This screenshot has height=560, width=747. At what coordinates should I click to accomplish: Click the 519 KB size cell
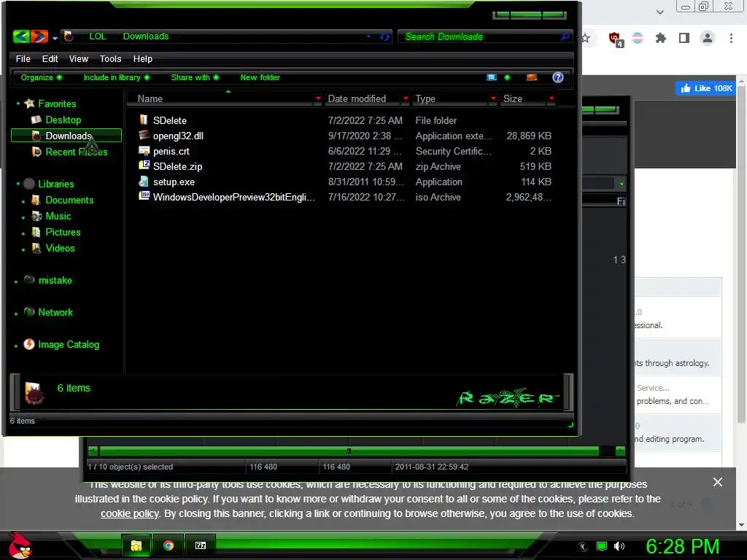coord(535,166)
